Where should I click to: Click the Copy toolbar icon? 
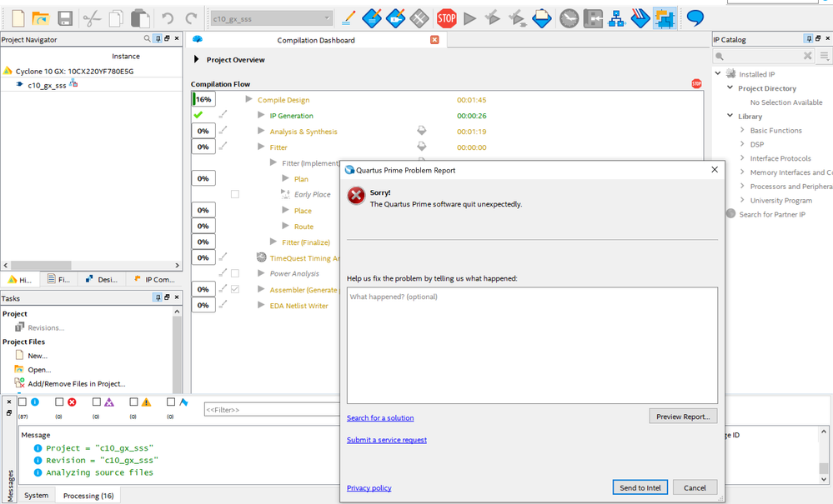coord(116,18)
